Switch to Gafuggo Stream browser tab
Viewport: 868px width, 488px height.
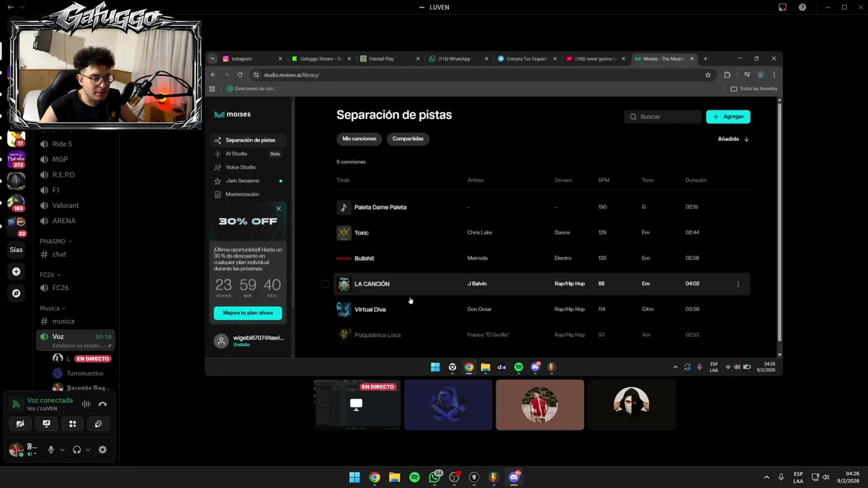322,59
